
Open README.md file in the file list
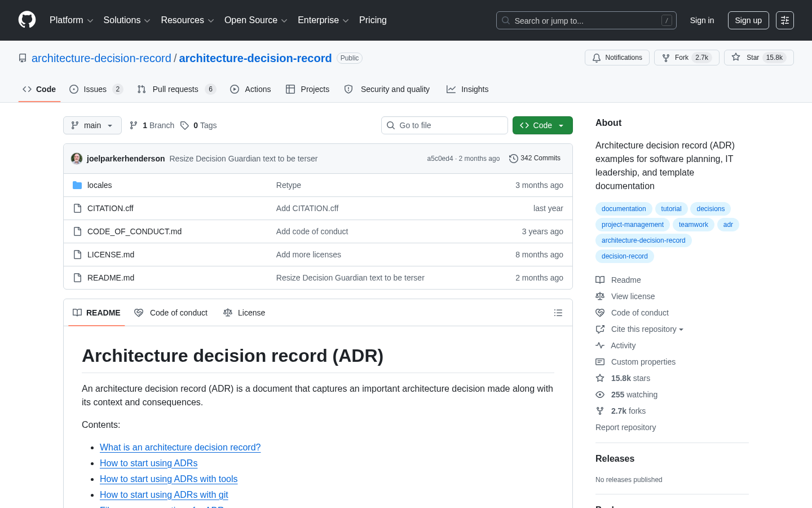pyautogui.click(x=111, y=278)
